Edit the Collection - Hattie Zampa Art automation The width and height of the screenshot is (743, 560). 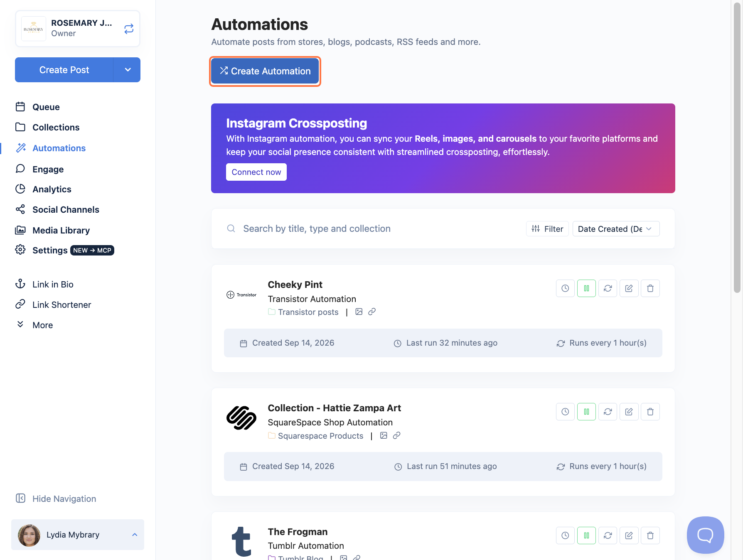coord(629,412)
